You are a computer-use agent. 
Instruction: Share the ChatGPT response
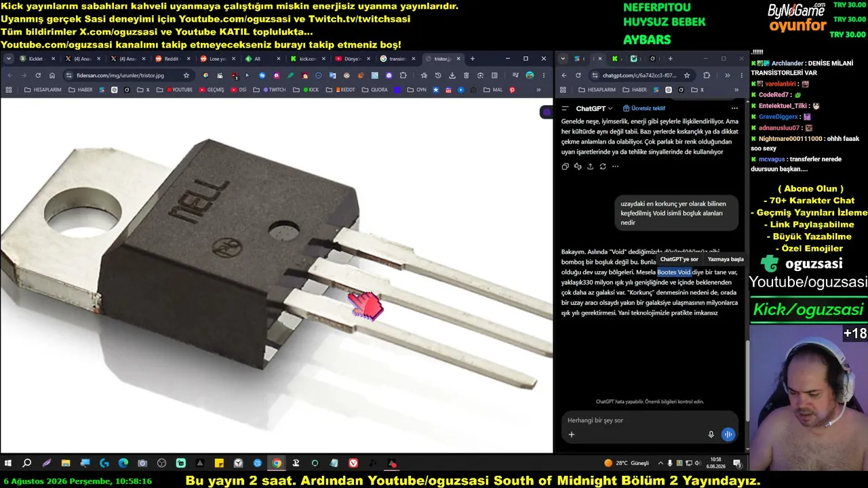(x=590, y=166)
